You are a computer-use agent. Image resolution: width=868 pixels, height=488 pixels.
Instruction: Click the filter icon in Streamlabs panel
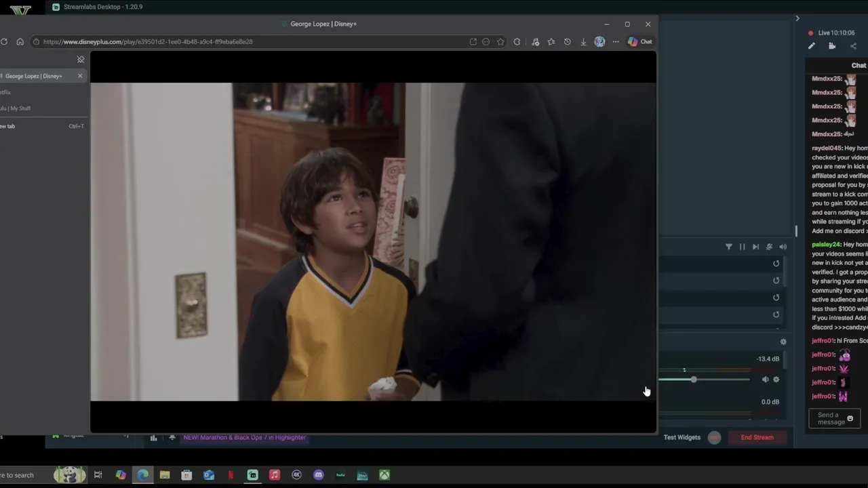(729, 247)
